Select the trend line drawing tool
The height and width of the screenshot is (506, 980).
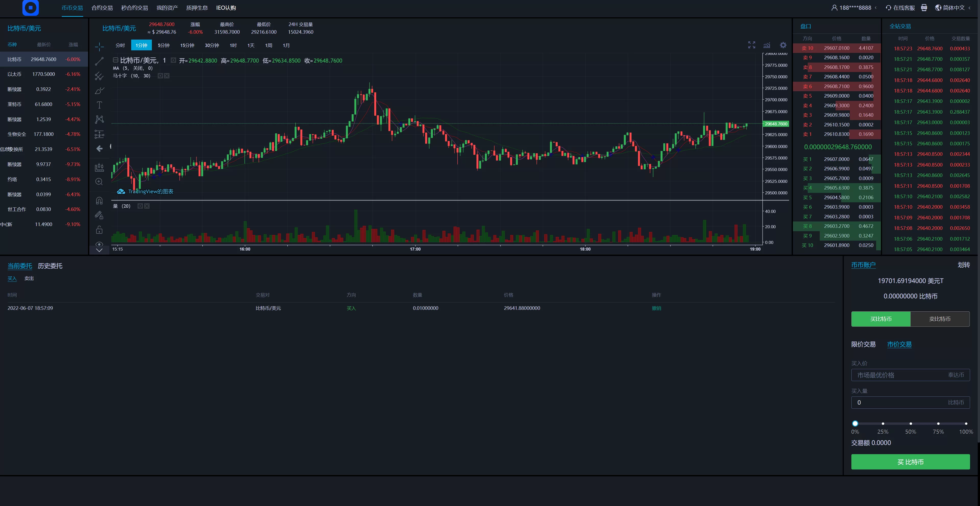(x=99, y=61)
